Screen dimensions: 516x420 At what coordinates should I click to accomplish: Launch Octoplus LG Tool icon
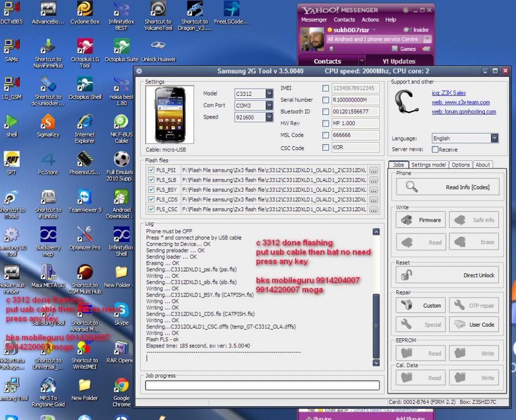pyautogui.click(x=85, y=53)
